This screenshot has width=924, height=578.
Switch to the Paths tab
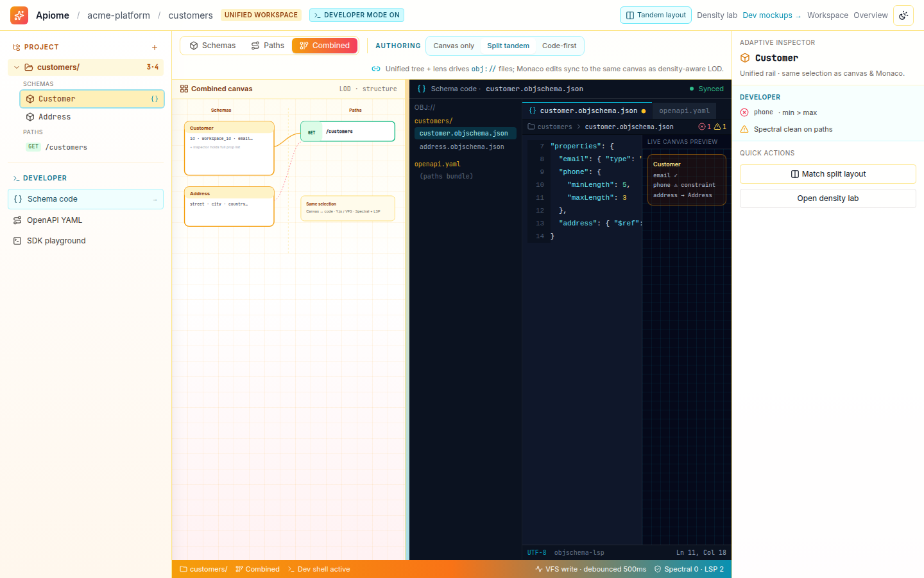tap(268, 46)
